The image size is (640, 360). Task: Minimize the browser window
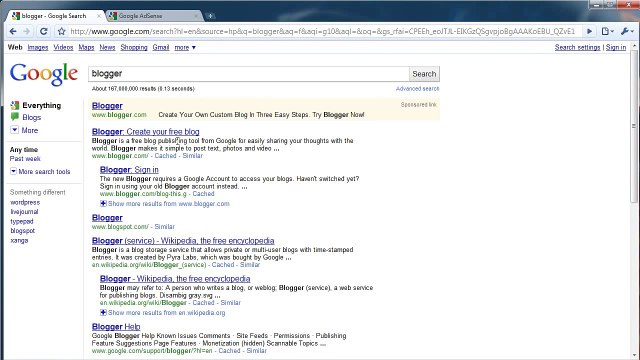(x=596, y=4)
